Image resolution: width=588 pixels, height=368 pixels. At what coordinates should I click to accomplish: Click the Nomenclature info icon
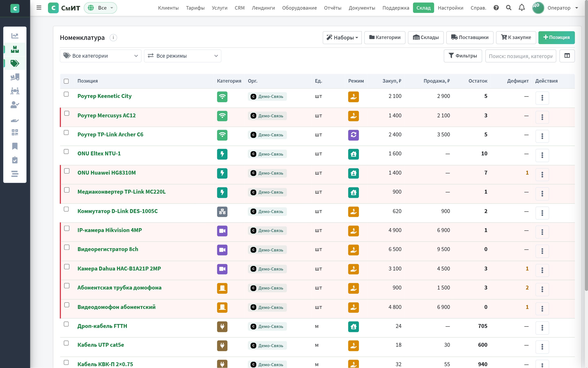[x=113, y=38]
